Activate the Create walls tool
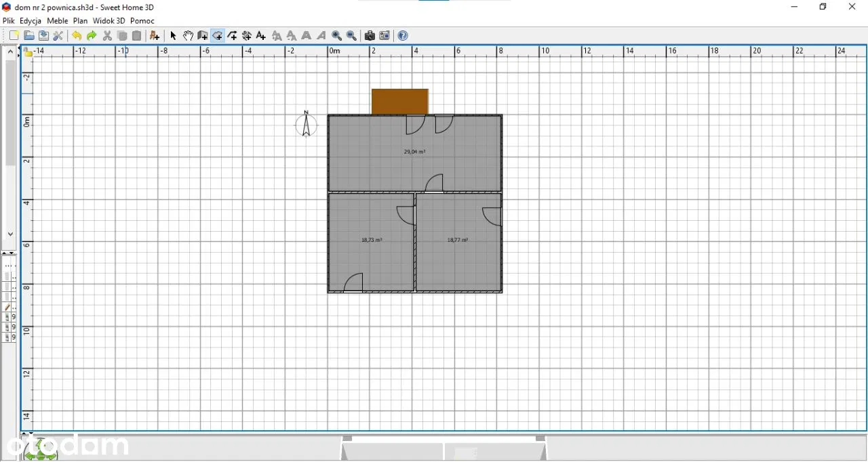 tap(203, 36)
